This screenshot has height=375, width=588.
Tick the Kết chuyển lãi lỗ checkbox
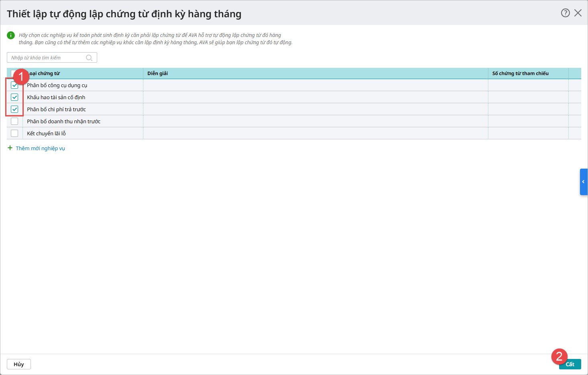[x=14, y=133]
